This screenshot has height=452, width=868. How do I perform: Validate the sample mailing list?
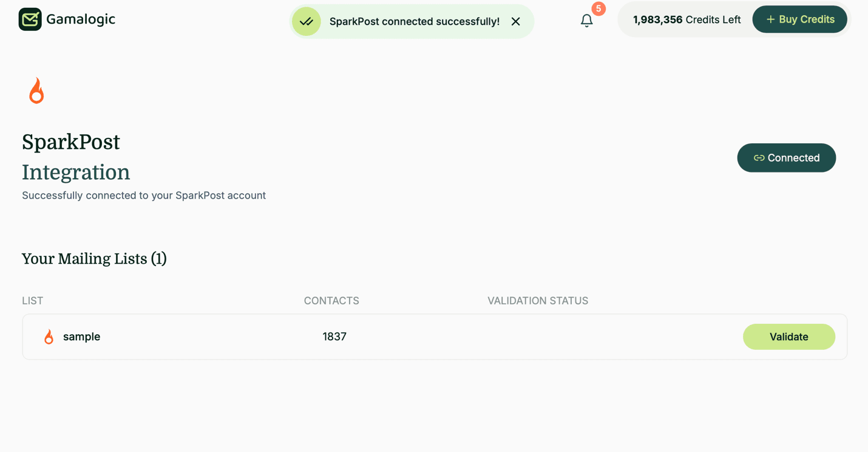(788, 337)
